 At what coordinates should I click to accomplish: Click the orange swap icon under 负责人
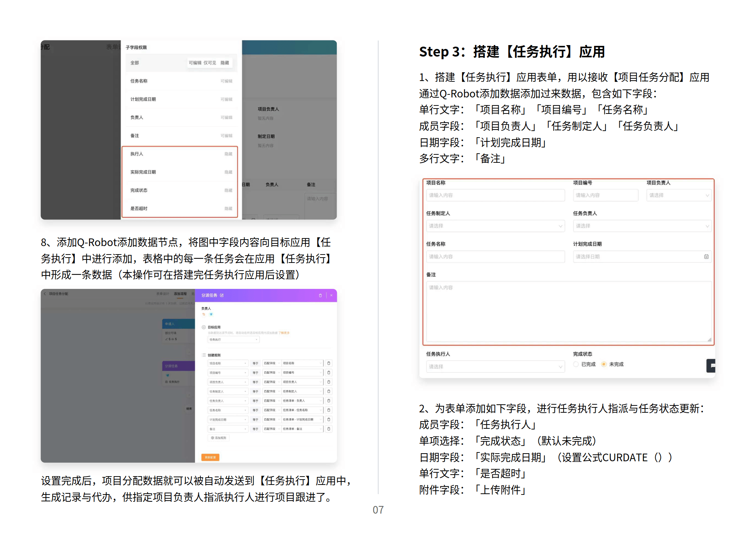[x=204, y=315]
